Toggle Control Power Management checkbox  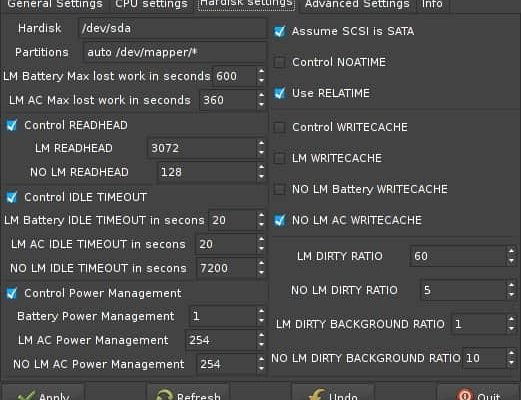click(12, 294)
